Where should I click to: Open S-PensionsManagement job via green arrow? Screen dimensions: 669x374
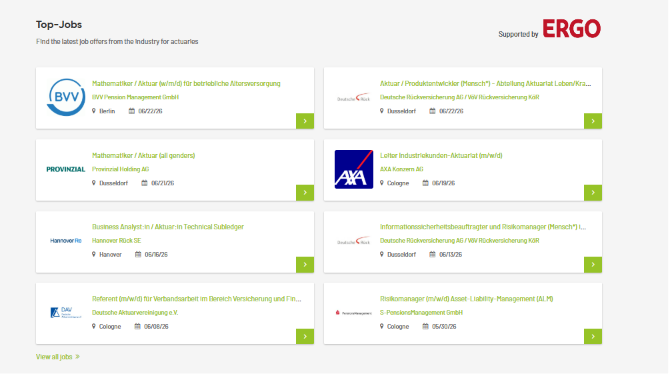(593, 336)
